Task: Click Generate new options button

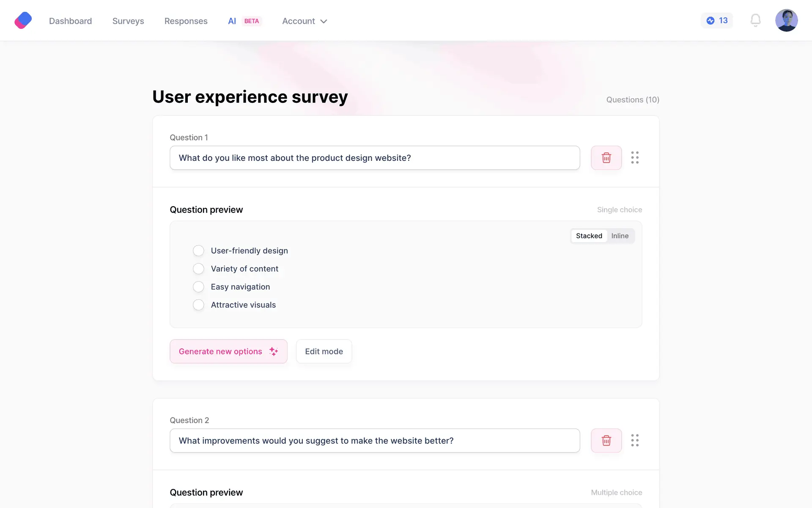Action: 228,351
